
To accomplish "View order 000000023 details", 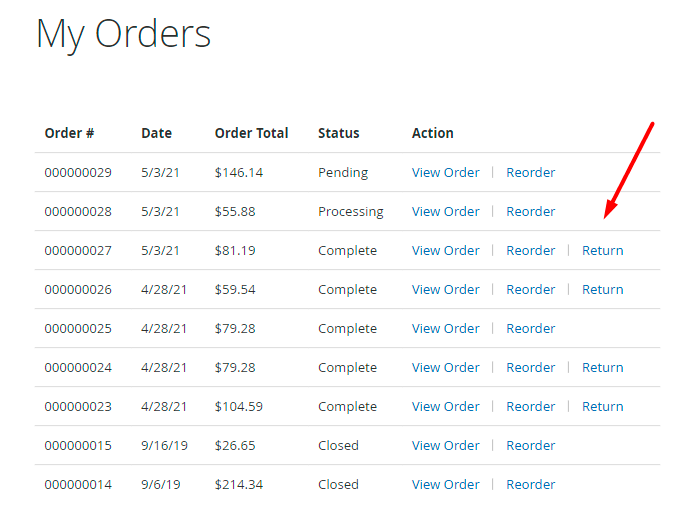I will pos(445,406).
